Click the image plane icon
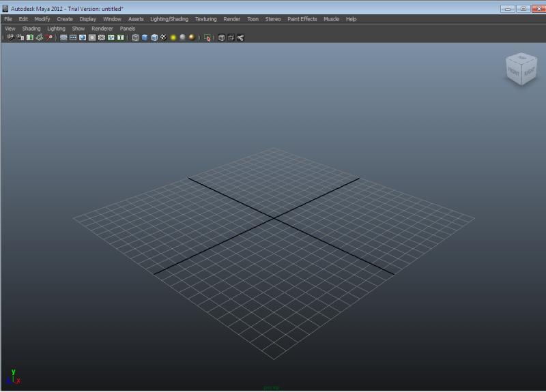The width and height of the screenshot is (546, 392). (40, 37)
